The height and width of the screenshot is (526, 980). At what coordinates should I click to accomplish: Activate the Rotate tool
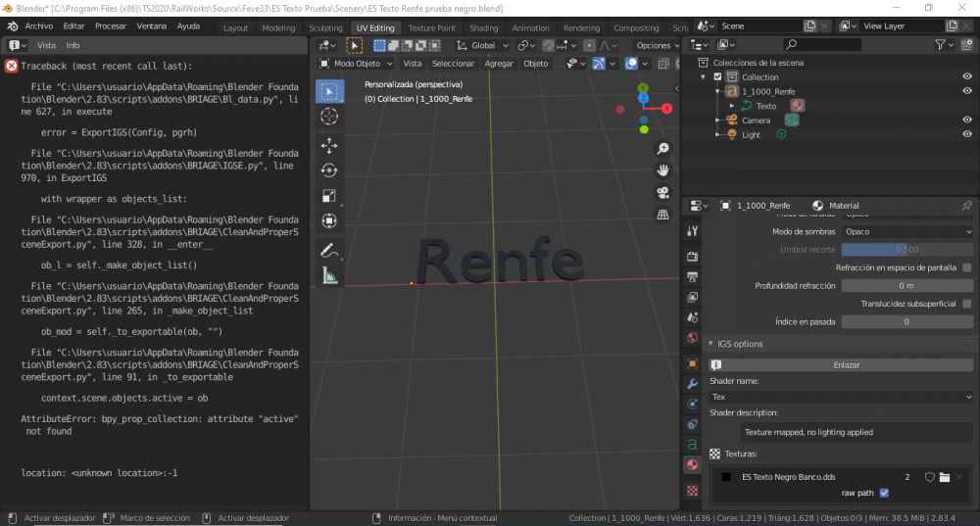coord(329,170)
